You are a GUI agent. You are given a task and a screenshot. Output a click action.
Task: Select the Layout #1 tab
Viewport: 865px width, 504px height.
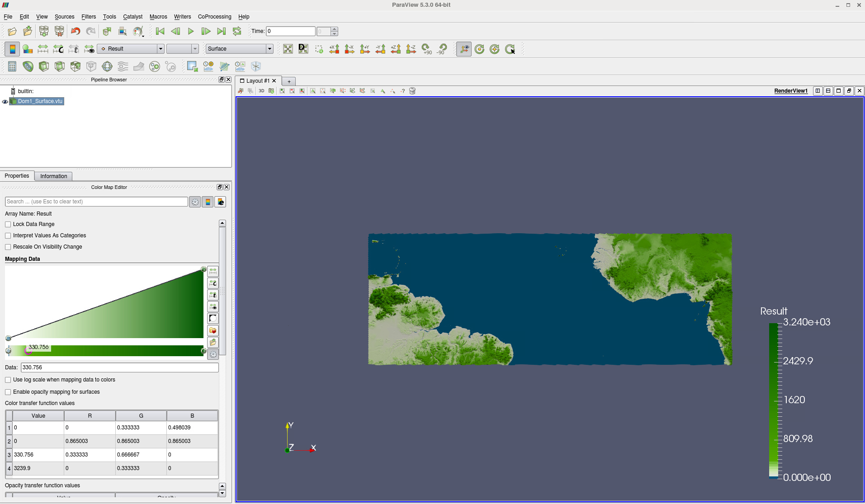[x=257, y=81]
